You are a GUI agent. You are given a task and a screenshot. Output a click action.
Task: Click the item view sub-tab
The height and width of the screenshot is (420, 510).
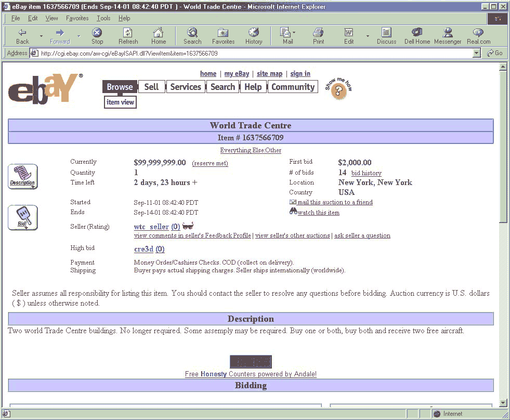[x=120, y=102]
